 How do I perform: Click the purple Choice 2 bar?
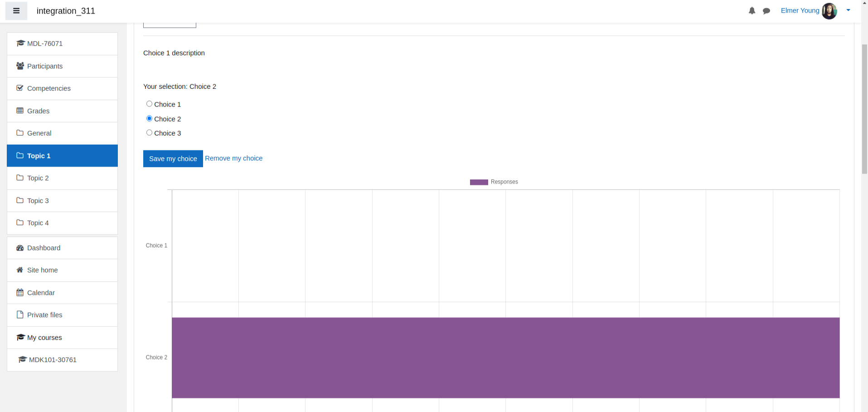tap(506, 358)
